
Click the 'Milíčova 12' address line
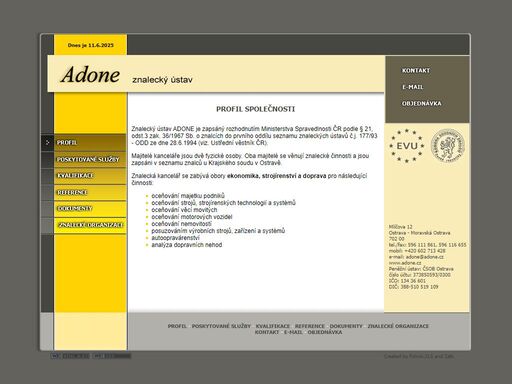pyautogui.click(x=400, y=227)
